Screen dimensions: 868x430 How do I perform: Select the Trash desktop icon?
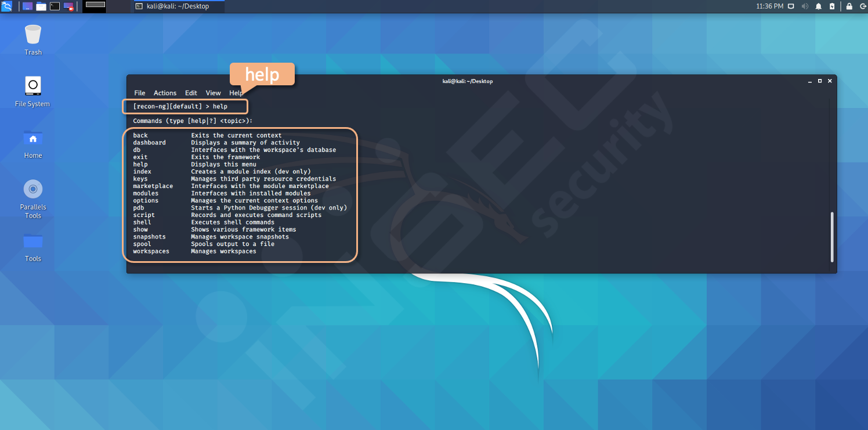tap(33, 39)
